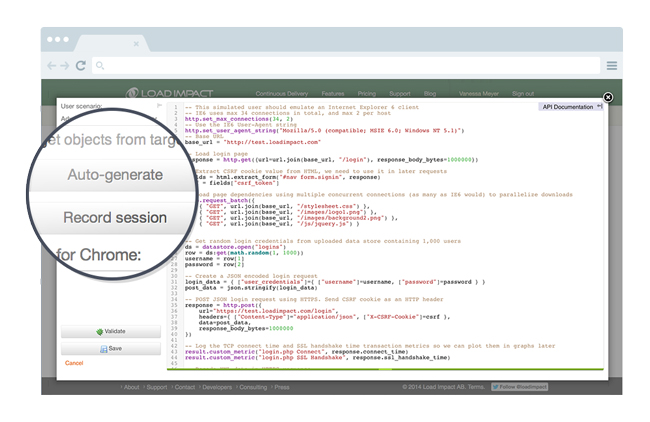Click the Validate button
Viewport: 650px width, 422px height.
click(x=111, y=331)
